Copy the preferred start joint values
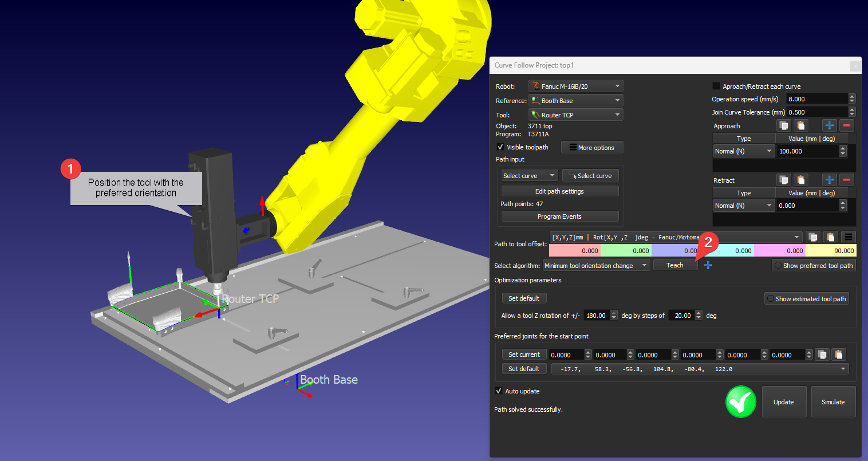 (x=822, y=354)
